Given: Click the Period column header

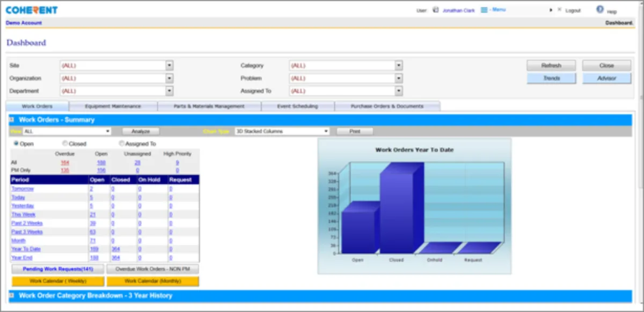Looking at the screenshot, I should pyautogui.click(x=49, y=180).
